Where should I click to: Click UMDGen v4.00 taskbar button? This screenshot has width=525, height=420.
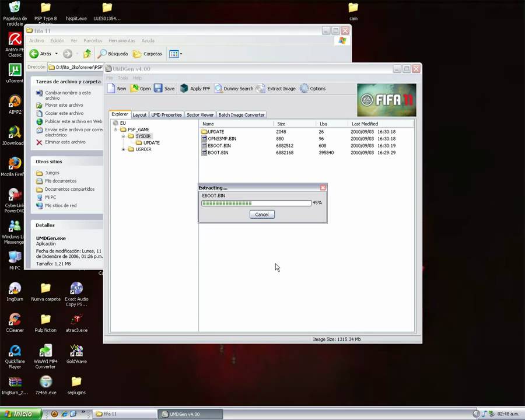[190, 414]
